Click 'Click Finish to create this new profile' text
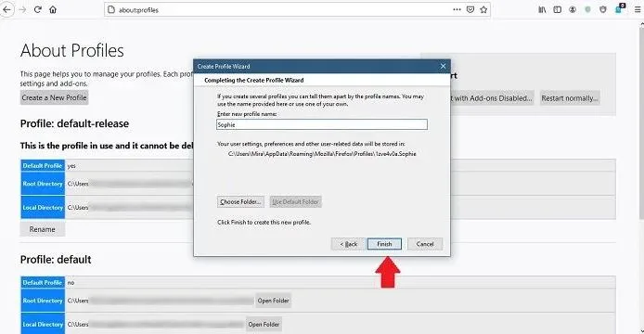644x334 pixels. click(264, 223)
